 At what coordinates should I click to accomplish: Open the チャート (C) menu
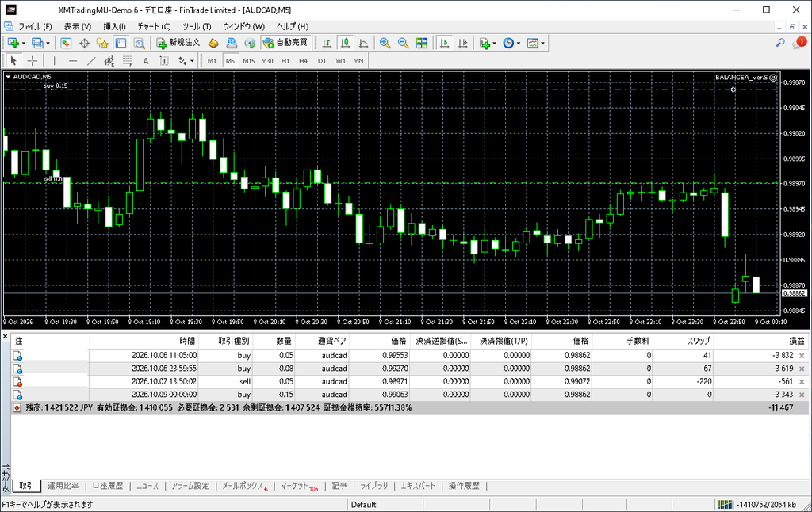click(x=154, y=26)
